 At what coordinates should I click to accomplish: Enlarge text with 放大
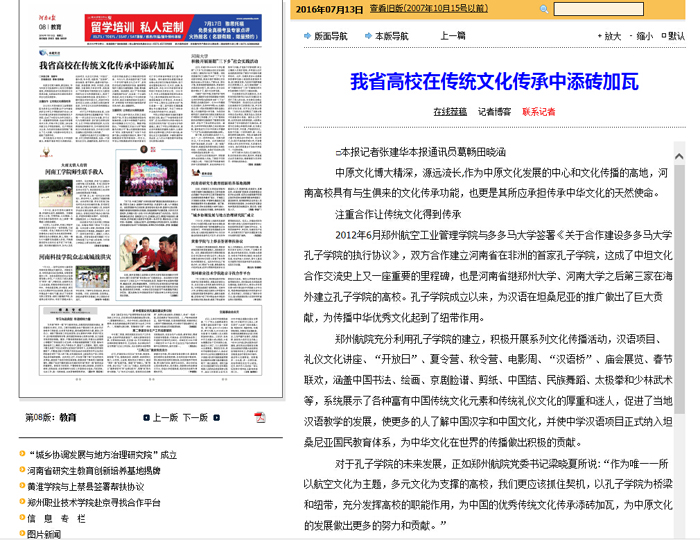coord(612,36)
